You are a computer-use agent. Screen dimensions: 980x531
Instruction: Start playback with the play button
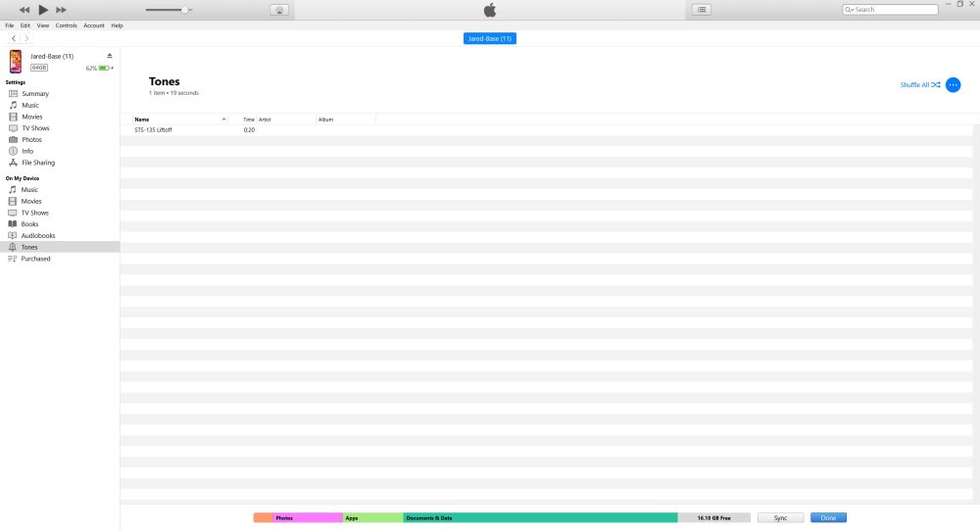tap(43, 10)
